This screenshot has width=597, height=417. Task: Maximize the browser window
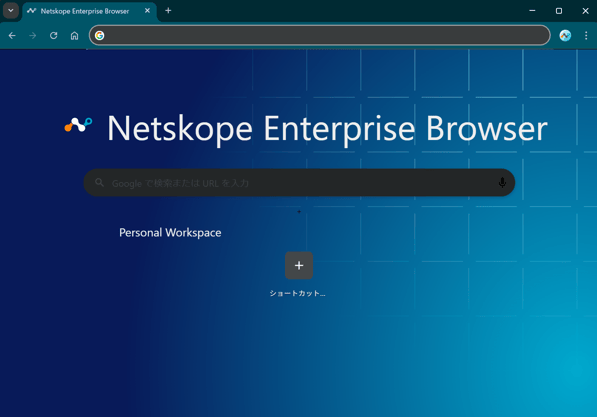point(559,11)
